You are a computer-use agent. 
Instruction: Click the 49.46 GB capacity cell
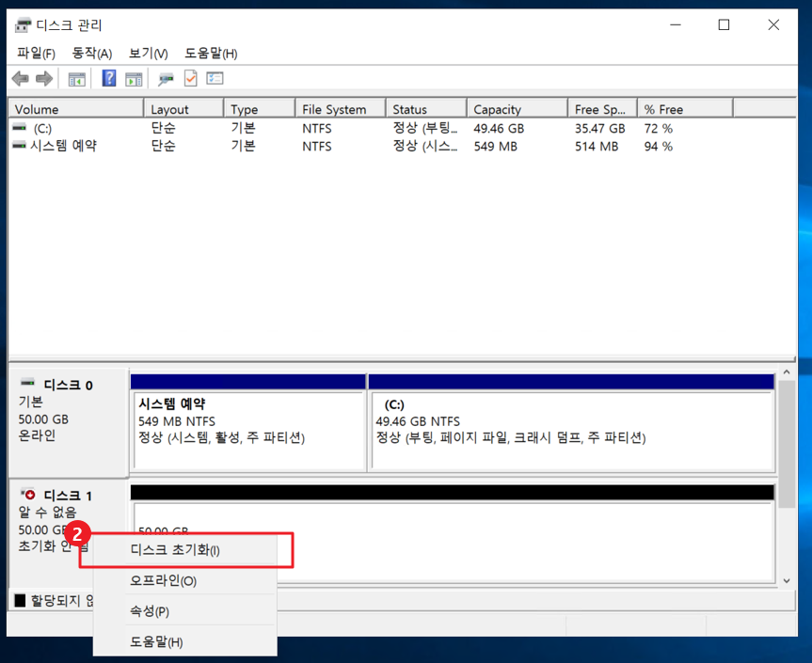(x=499, y=128)
